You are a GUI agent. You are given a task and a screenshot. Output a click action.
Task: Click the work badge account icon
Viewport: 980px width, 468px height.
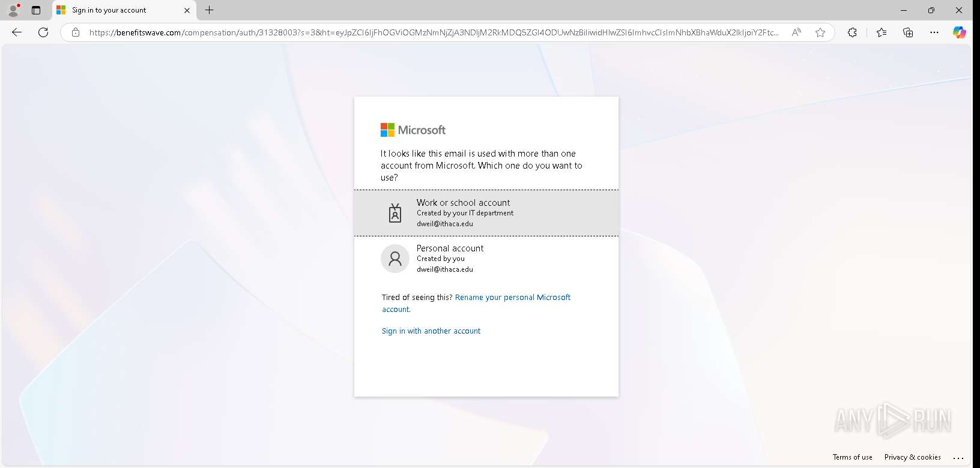coord(395,213)
